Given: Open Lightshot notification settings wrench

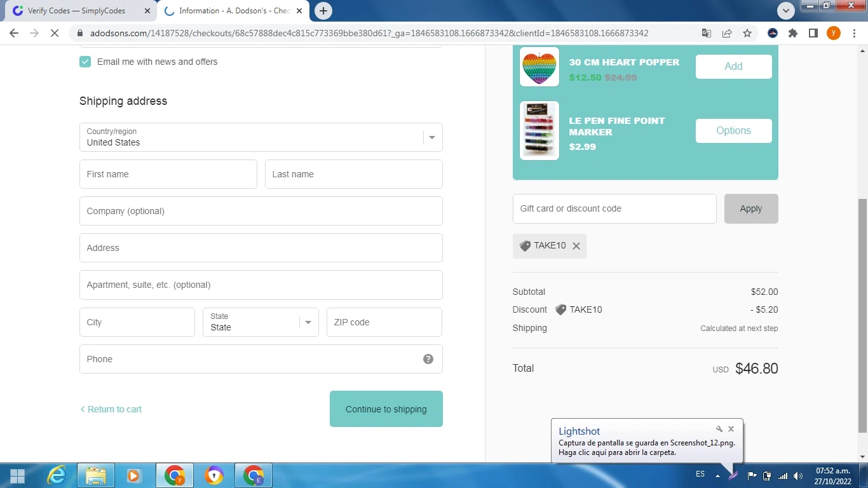Looking at the screenshot, I should [x=719, y=429].
